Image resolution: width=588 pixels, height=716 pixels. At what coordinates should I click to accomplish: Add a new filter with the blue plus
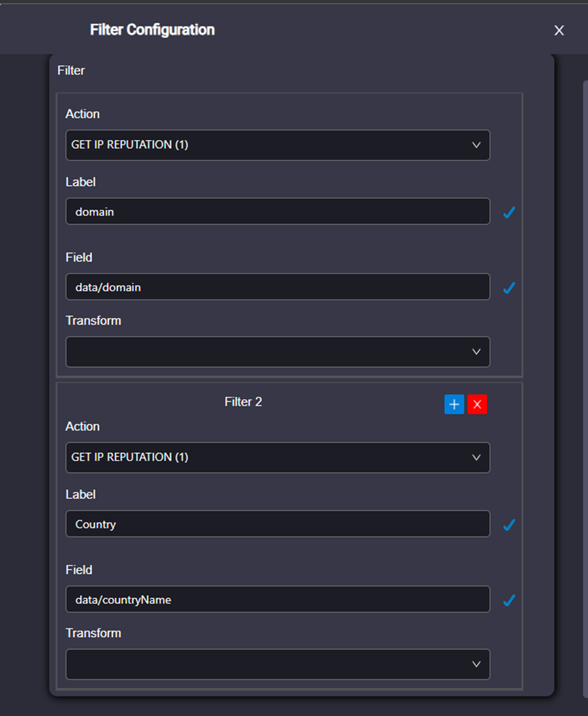point(454,404)
